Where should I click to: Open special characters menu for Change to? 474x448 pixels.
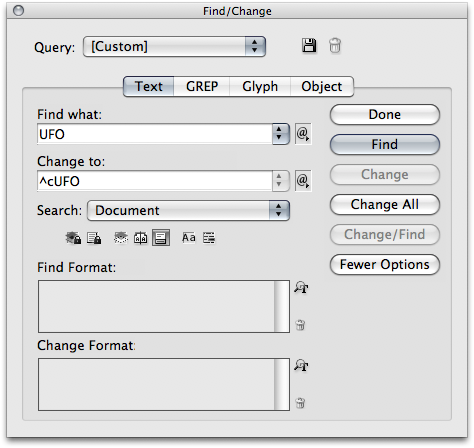click(x=303, y=181)
